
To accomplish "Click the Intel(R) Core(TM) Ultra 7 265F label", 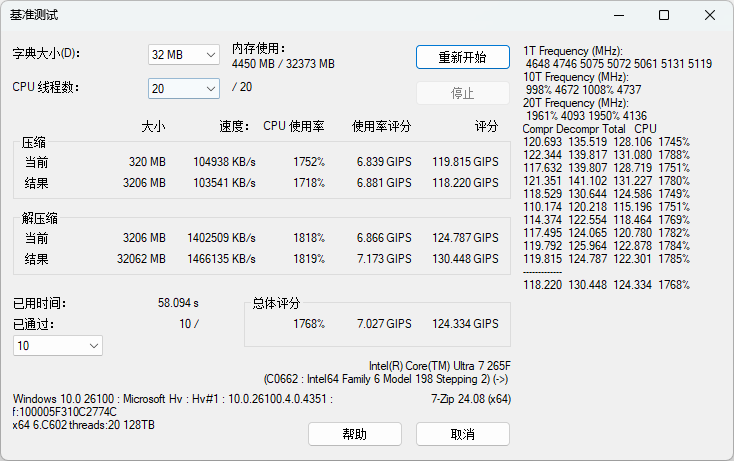I will 440,366.
